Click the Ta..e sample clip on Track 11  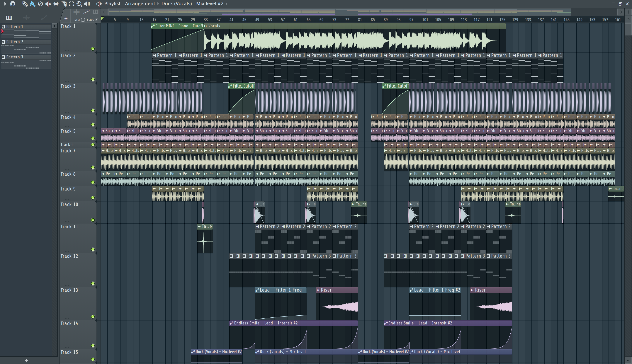(205, 238)
